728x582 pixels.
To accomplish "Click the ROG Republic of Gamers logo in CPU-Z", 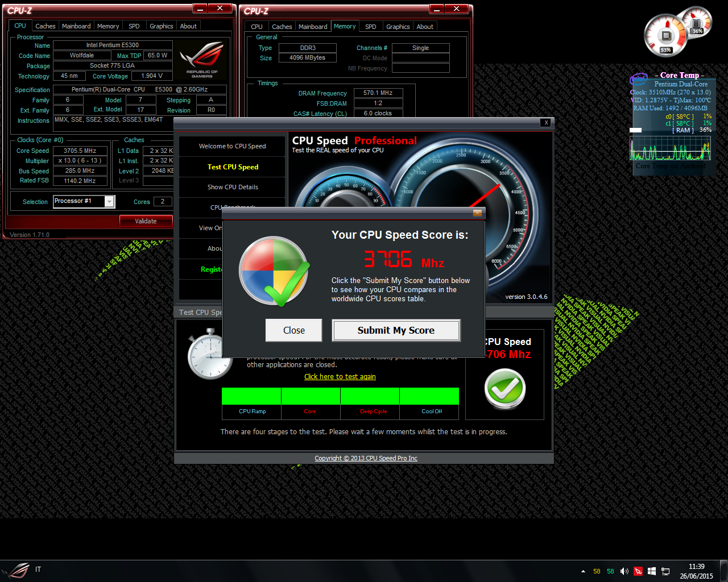I will [202, 60].
